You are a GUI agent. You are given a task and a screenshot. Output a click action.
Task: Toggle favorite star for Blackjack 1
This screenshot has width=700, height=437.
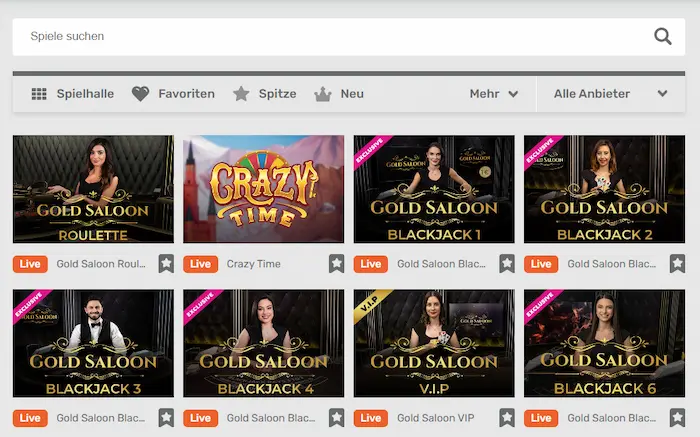click(507, 264)
